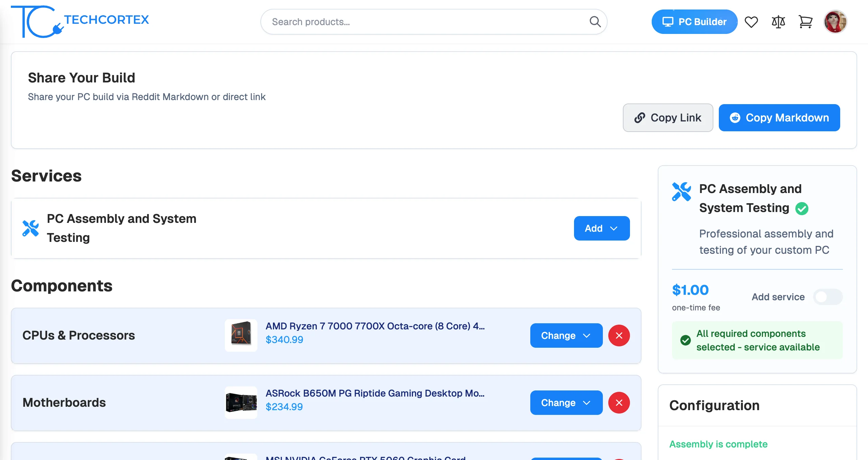
Task: Click the green check in service available notice
Action: coord(685,340)
